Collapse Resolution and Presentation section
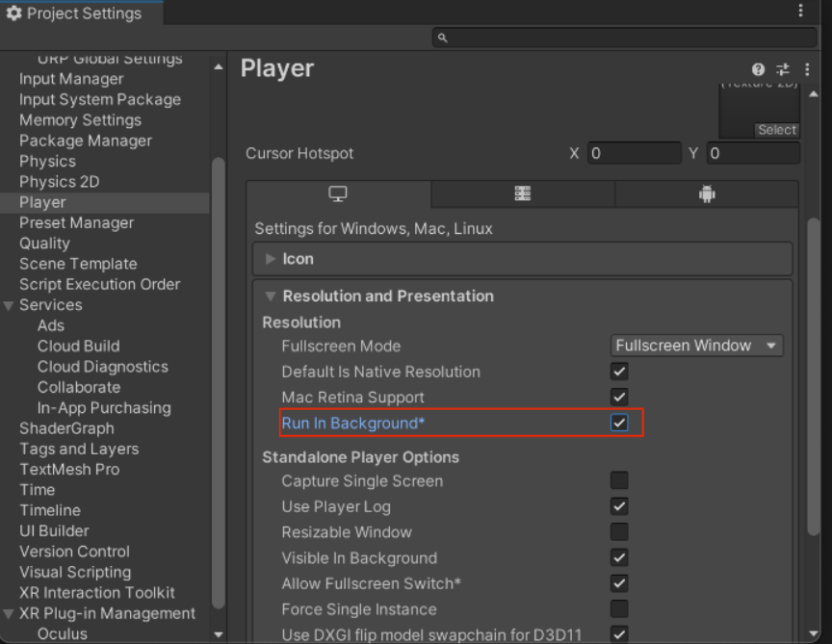 click(271, 296)
